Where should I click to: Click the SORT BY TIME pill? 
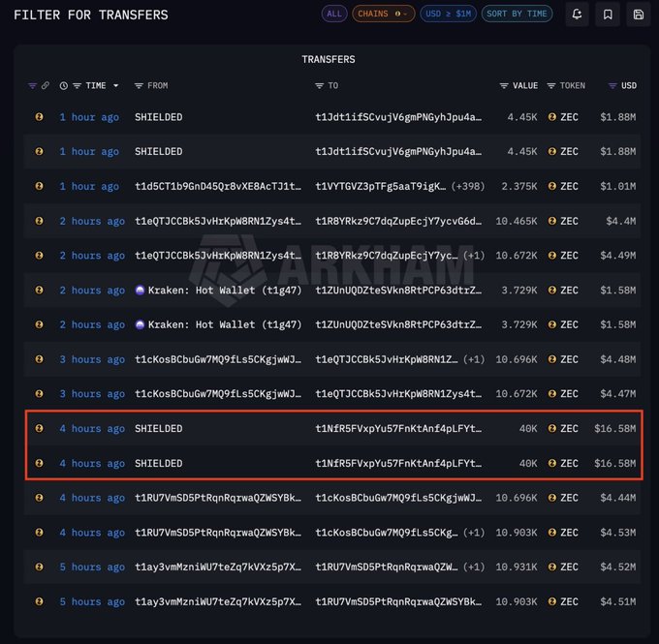pyautogui.click(x=517, y=14)
